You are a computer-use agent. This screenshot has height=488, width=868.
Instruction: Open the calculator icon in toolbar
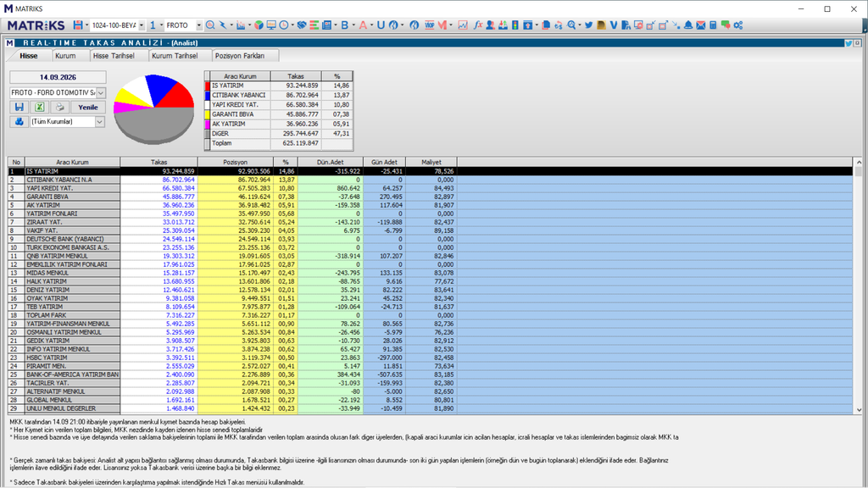(713, 25)
